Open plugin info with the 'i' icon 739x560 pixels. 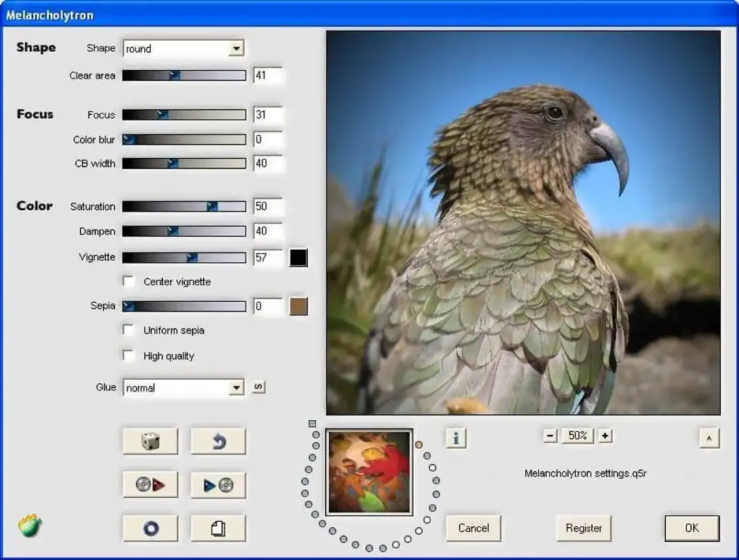coord(456,438)
